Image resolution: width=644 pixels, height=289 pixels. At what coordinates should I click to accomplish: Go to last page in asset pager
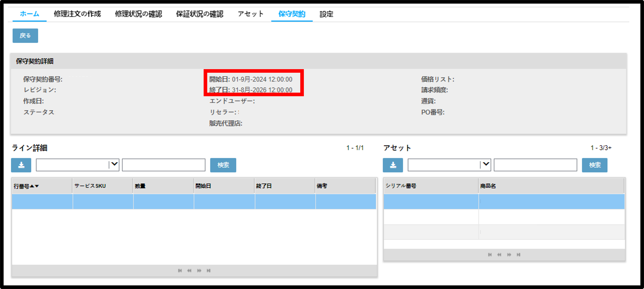tap(519, 255)
